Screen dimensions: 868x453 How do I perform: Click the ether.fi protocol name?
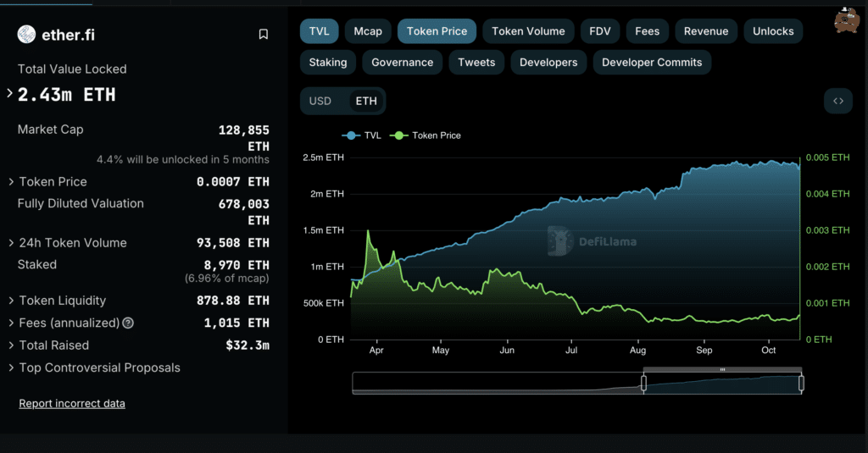point(68,35)
